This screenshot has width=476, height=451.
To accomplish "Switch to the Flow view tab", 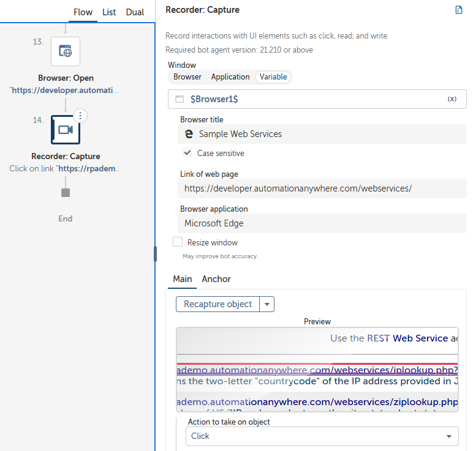I will pyautogui.click(x=83, y=12).
